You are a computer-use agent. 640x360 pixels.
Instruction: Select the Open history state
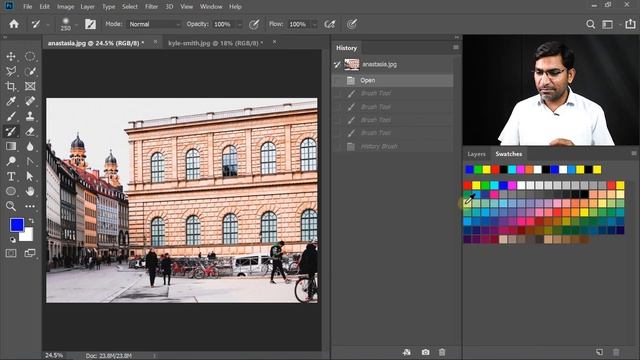click(x=393, y=80)
